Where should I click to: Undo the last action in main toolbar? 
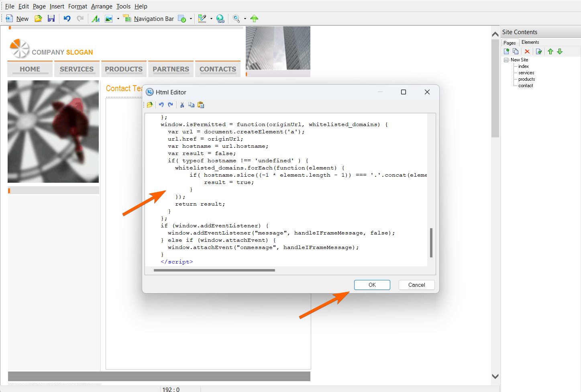pos(67,18)
